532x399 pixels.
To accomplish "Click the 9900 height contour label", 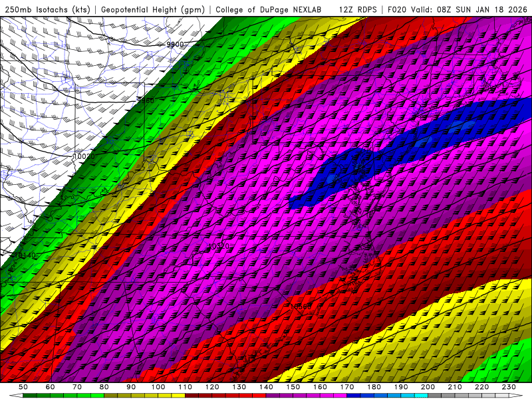I will [x=175, y=45].
